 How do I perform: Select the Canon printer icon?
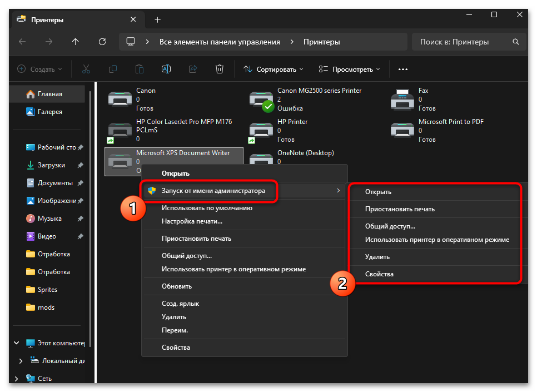(x=120, y=100)
